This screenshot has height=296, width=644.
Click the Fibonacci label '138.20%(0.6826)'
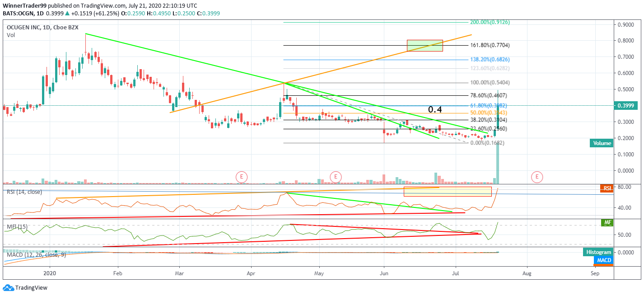(x=490, y=59)
